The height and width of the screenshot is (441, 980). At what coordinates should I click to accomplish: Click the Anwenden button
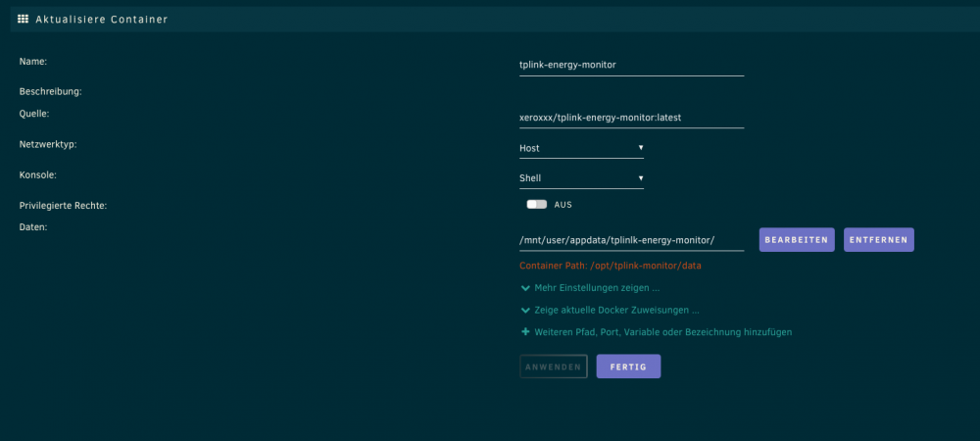(554, 367)
